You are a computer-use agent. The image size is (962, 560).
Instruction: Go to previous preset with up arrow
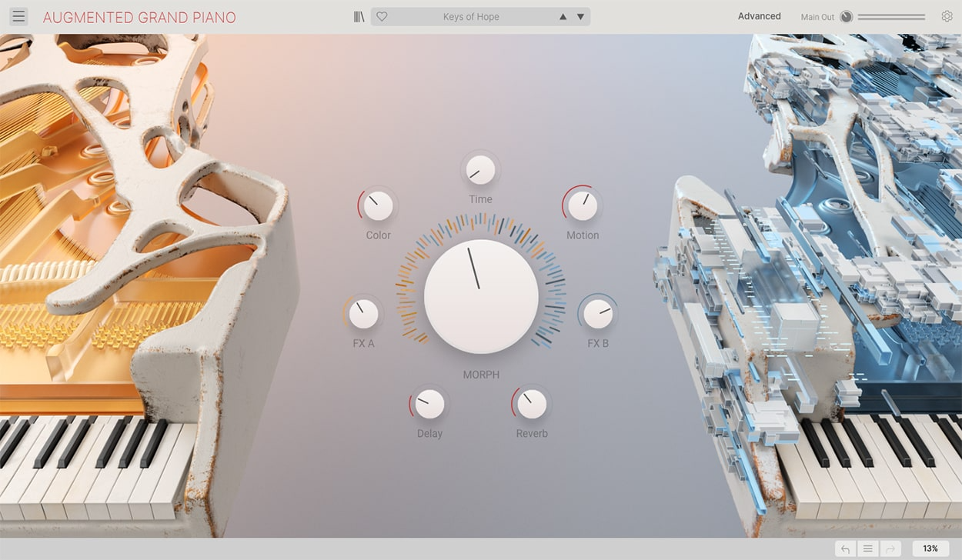click(563, 17)
